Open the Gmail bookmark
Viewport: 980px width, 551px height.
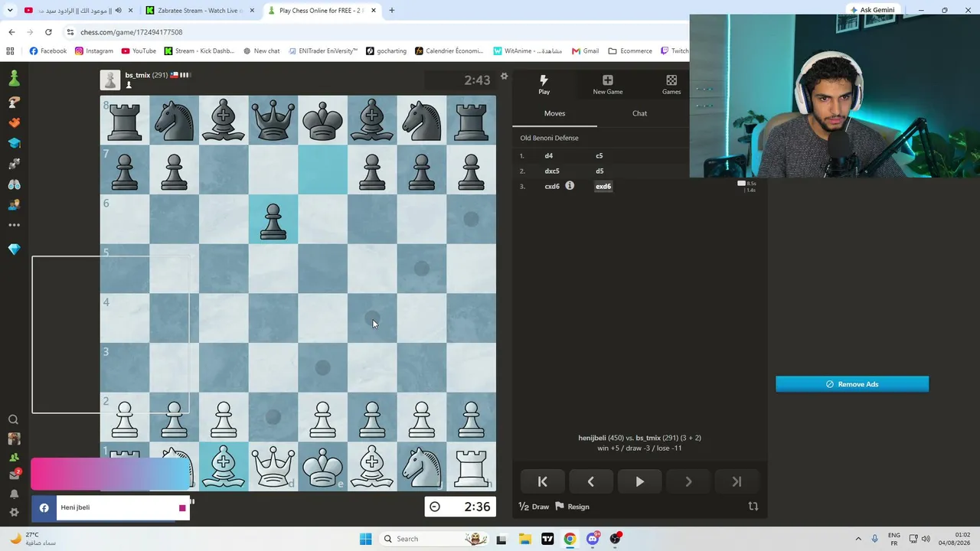(x=585, y=51)
